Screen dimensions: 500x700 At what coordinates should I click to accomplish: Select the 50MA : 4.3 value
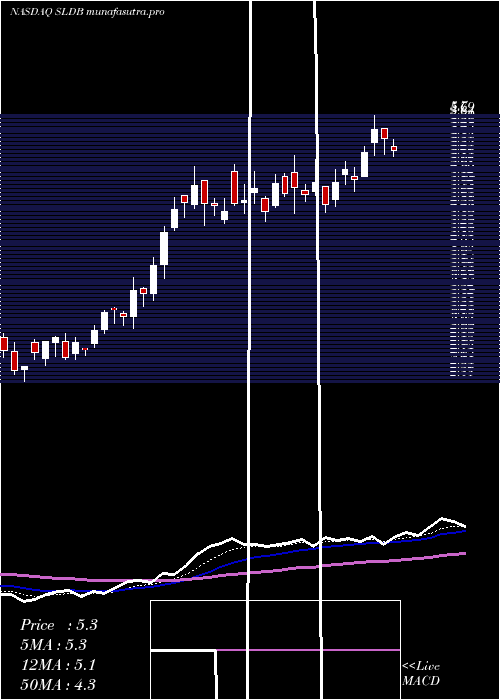(x=58, y=685)
